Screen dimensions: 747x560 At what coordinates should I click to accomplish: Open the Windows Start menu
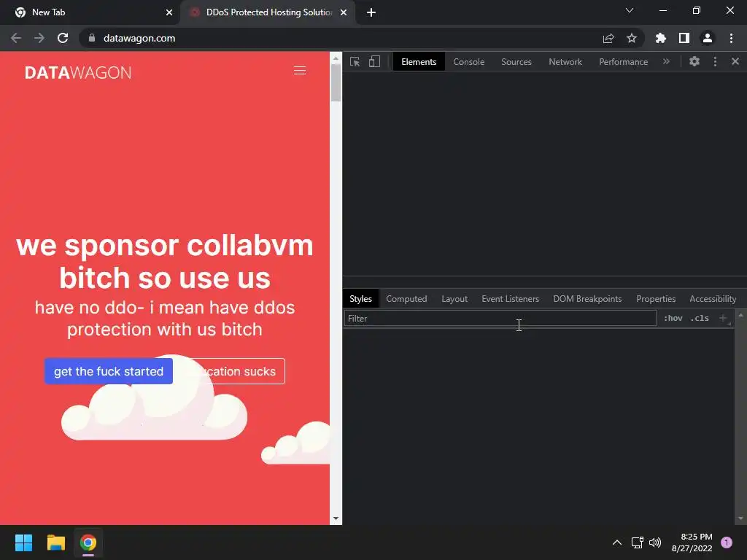point(23,542)
